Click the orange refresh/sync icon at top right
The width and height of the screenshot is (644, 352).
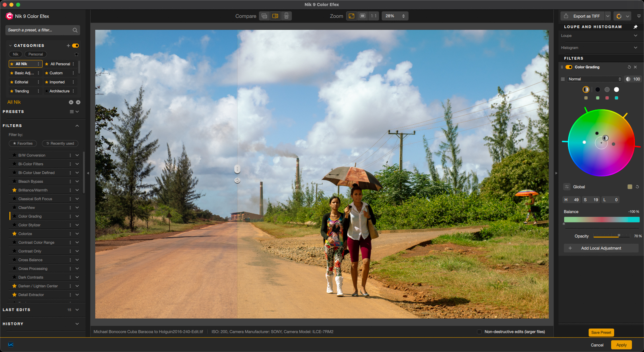pyautogui.click(x=619, y=16)
